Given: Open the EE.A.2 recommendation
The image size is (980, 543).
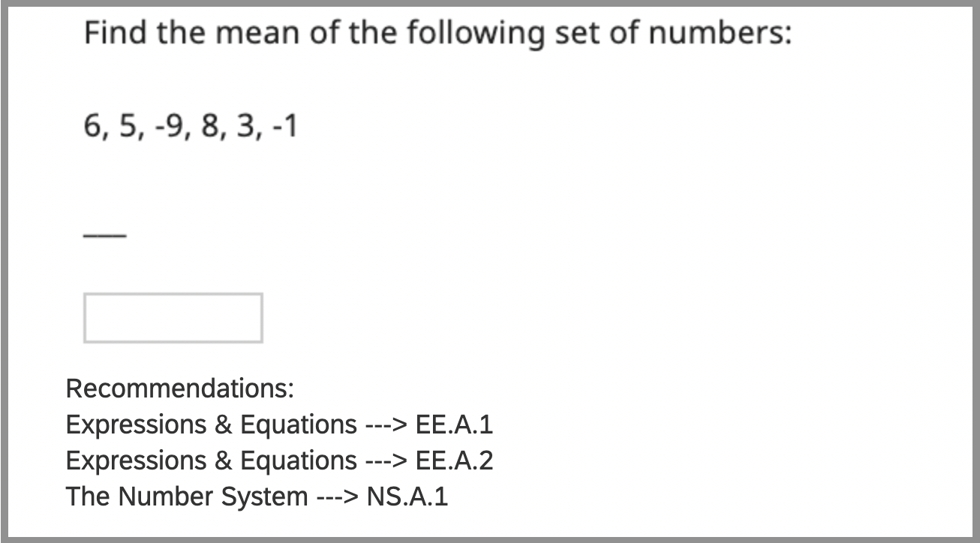Looking at the screenshot, I should coord(454,460).
